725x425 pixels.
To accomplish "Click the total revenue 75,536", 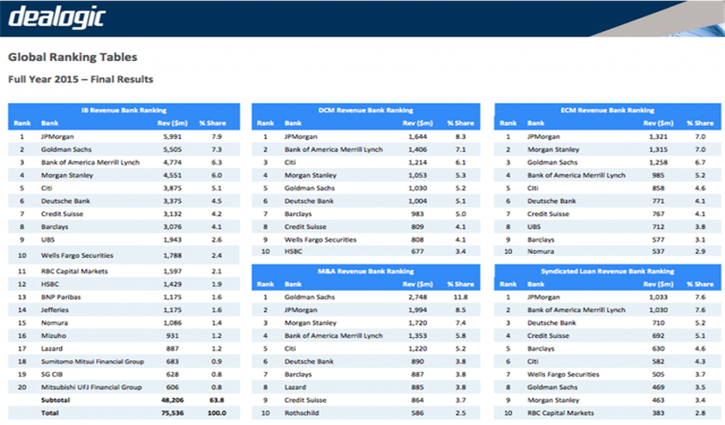I will click(172, 413).
